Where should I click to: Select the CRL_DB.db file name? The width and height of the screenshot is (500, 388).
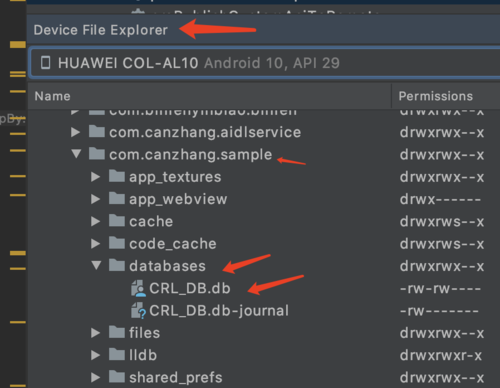pyautogui.click(x=190, y=288)
